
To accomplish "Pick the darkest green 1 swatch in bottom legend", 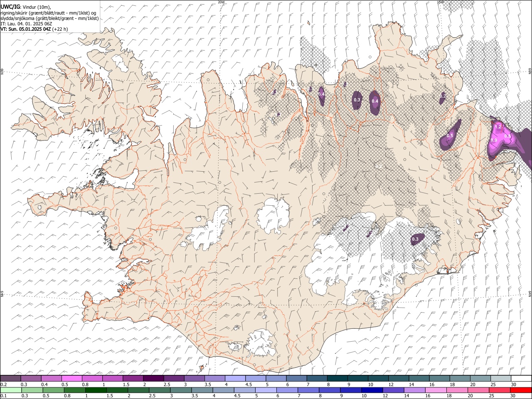I will pos(96,390).
